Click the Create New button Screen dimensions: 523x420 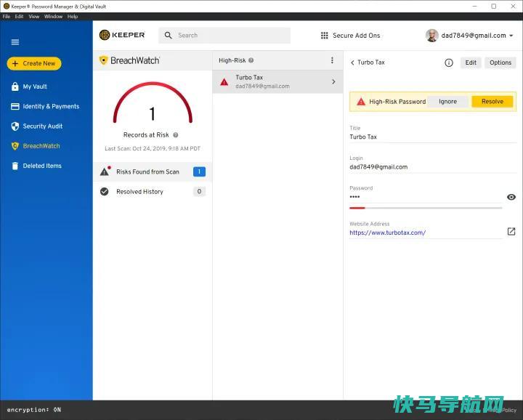[34, 63]
